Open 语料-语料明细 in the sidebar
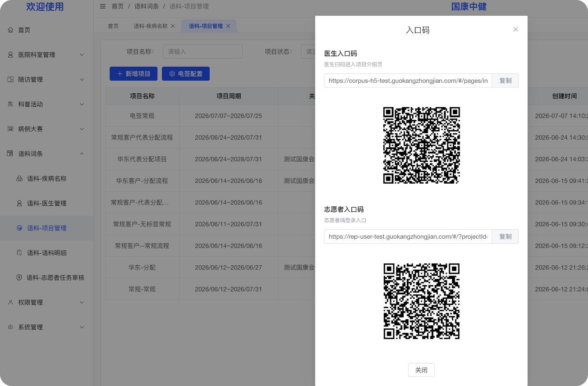Viewport: 588px width, 386px height. [x=46, y=253]
